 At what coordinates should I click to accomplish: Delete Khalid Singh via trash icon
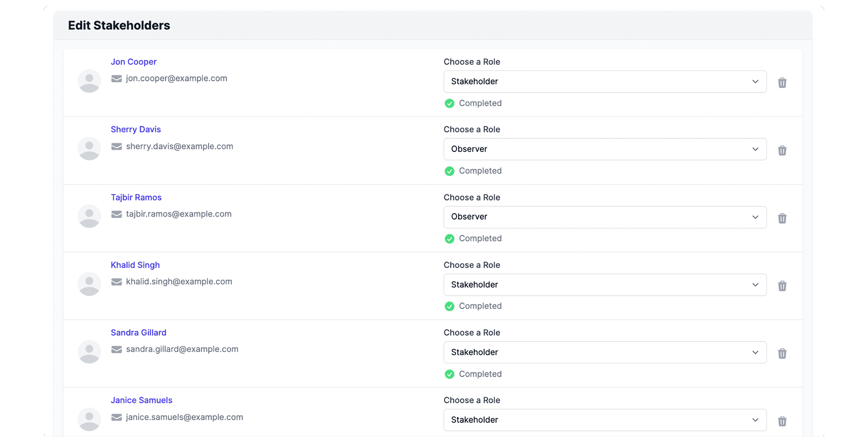(x=782, y=286)
